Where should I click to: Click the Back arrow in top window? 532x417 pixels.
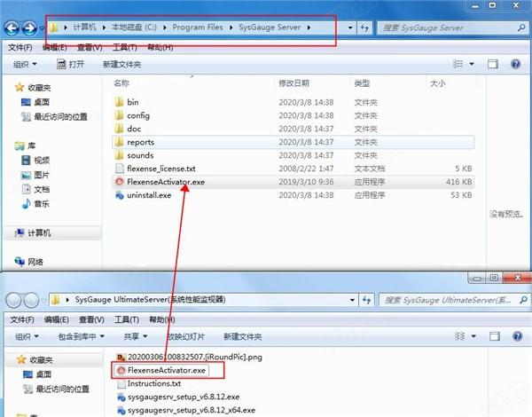point(12,28)
